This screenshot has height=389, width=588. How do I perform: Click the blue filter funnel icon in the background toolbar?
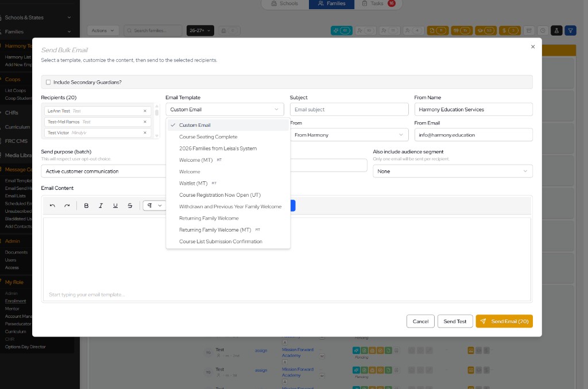[x=570, y=31]
